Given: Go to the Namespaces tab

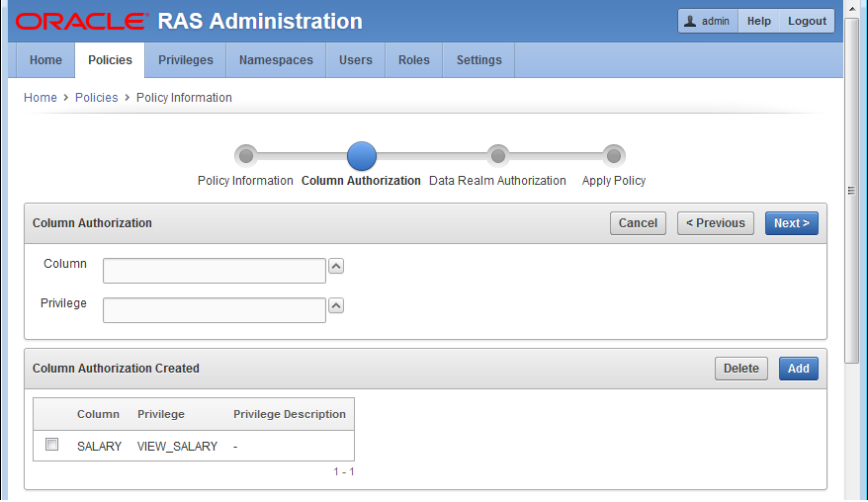Looking at the screenshot, I should pyautogui.click(x=276, y=60).
